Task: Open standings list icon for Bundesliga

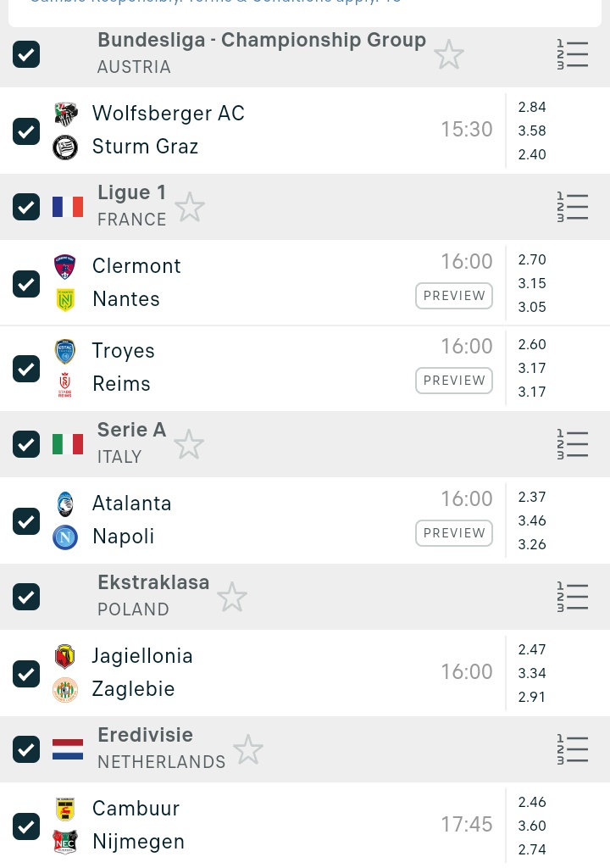Action: 573,54
